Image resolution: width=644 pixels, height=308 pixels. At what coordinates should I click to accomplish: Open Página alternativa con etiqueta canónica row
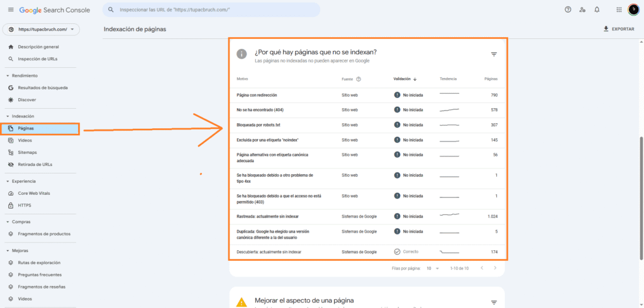[367, 158]
